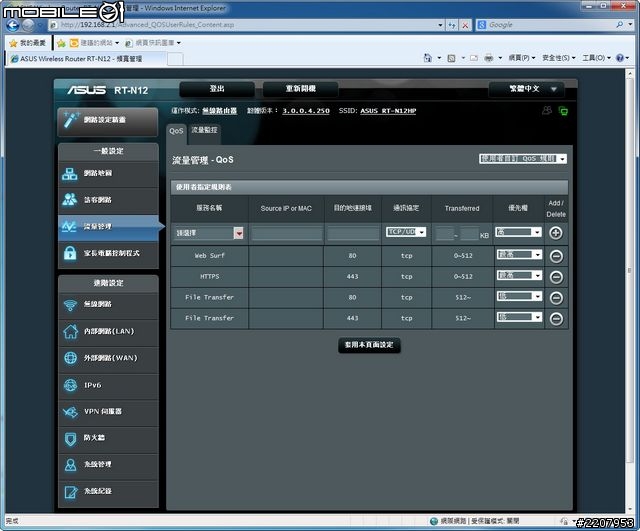Change priority dropdown for Web Surf

[x=519, y=255]
